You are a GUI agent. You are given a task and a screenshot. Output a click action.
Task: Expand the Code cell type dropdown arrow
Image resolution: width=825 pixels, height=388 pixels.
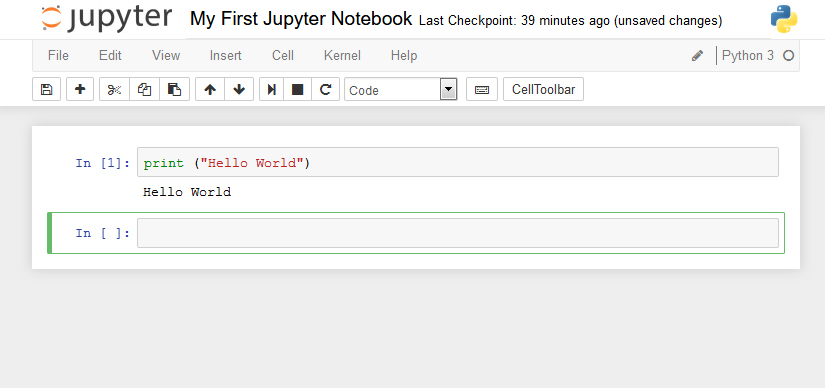(448, 89)
